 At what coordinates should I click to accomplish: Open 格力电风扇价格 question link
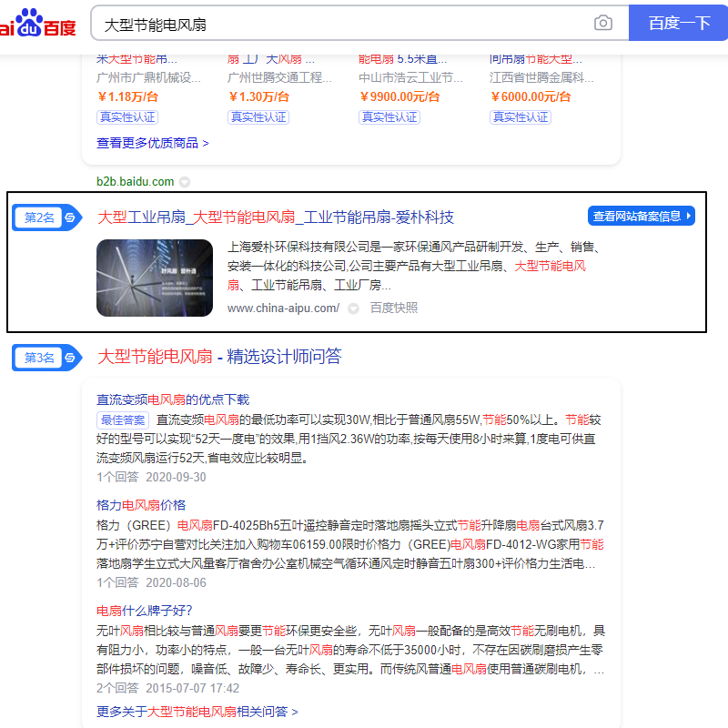pyautogui.click(x=141, y=505)
